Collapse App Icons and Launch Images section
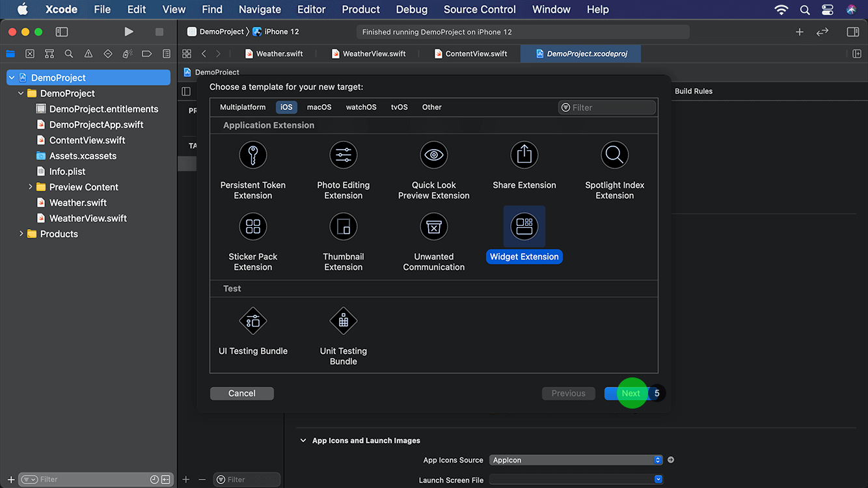This screenshot has width=868, height=488. (x=303, y=441)
